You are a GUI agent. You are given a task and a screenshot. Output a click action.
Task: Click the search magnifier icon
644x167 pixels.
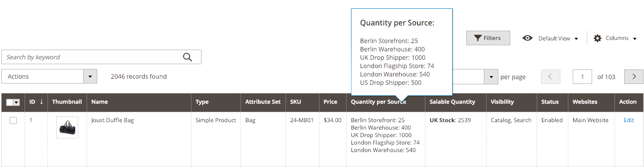click(x=187, y=57)
